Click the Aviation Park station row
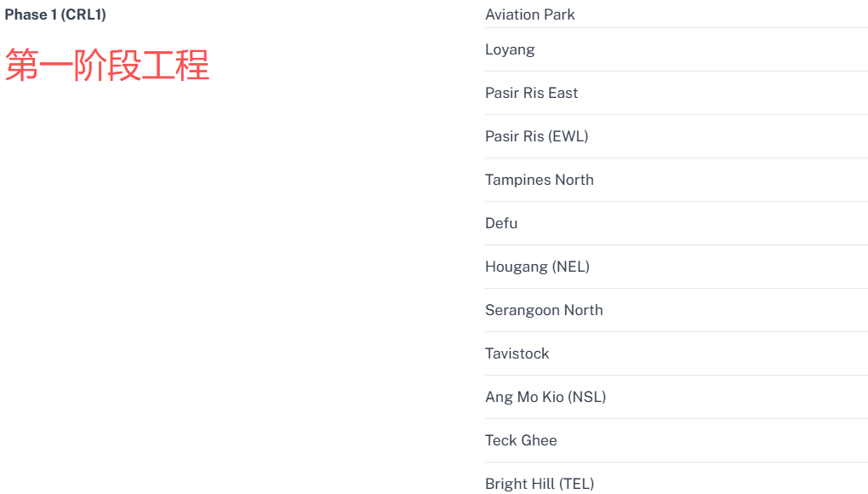 pyautogui.click(x=677, y=14)
